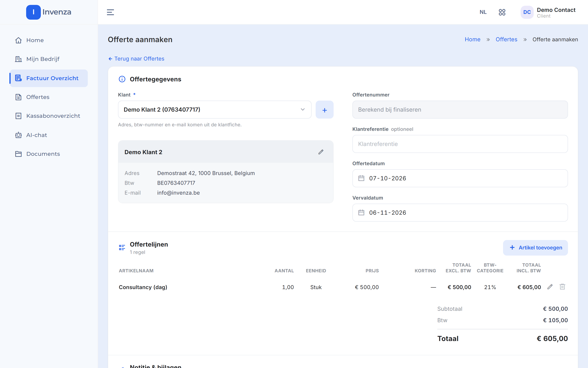Open Documents in the sidebar
The height and width of the screenshot is (368, 588).
pyautogui.click(x=49, y=154)
